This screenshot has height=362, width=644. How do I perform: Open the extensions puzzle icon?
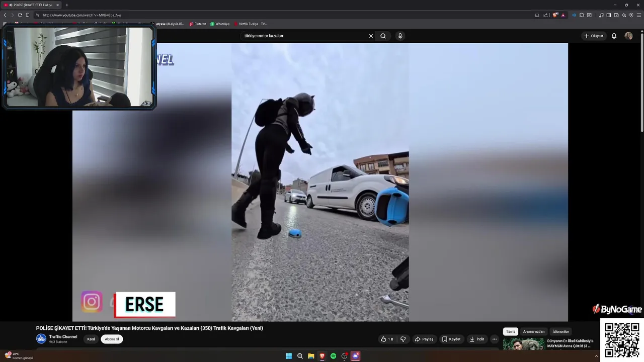point(582,15)
